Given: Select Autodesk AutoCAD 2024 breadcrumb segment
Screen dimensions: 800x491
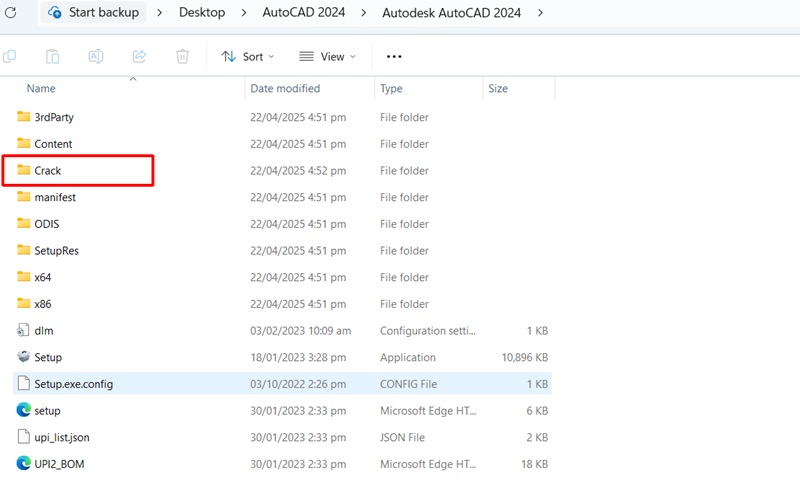Looking at the screenshot, I should [x=452, y=12].
